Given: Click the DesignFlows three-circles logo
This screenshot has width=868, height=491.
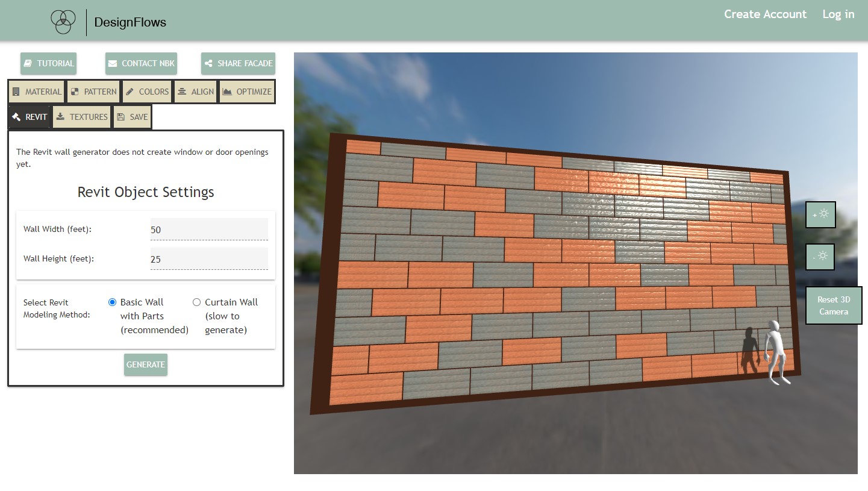Looking at the screenshot, I should (63, 21).
